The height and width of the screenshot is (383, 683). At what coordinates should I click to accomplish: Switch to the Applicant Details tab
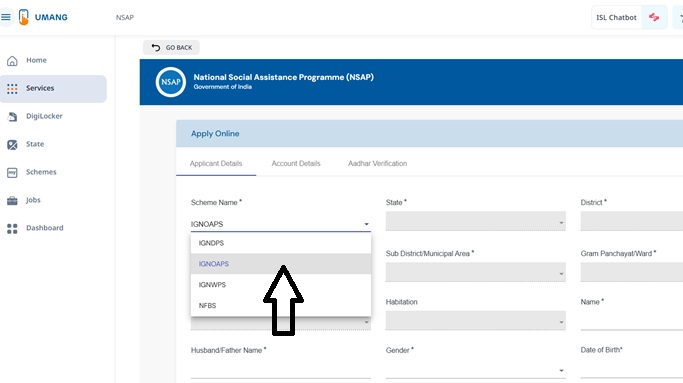click(x=216, y=163)
